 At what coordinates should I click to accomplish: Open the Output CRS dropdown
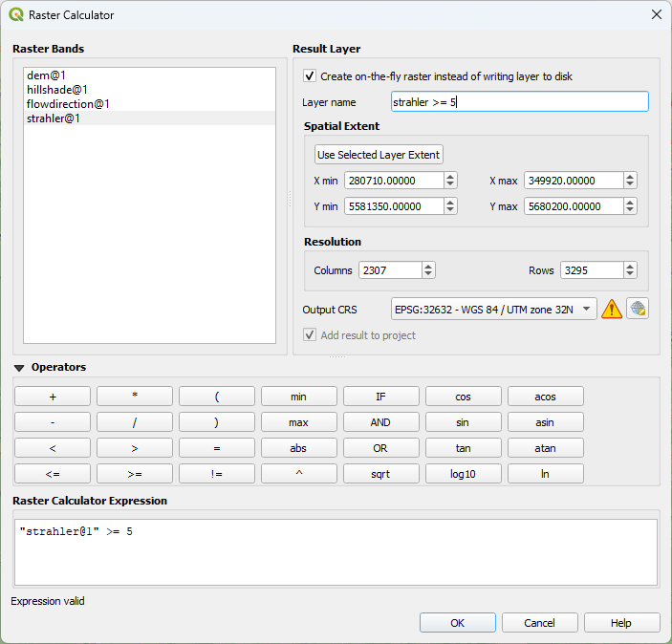pyautogui.click(x=493, y=309)
